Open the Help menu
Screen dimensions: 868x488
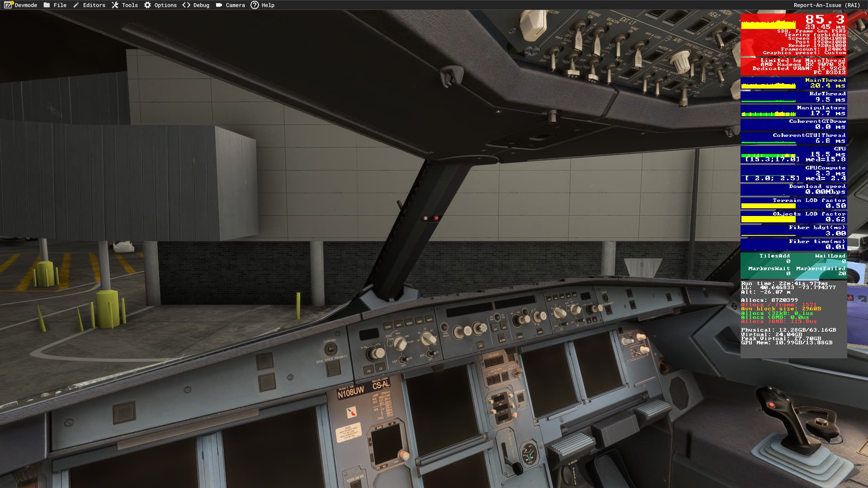click(263, 5)
